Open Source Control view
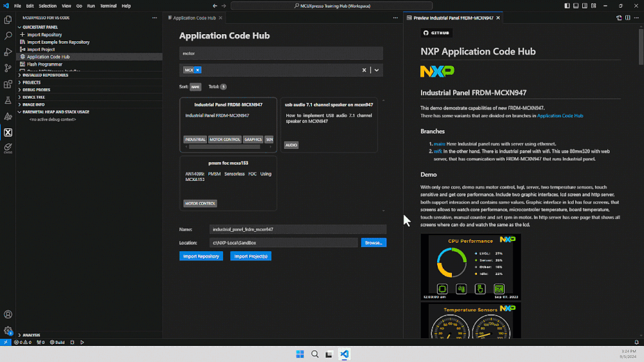Viewport: 644px width, 362px height. 8,68
